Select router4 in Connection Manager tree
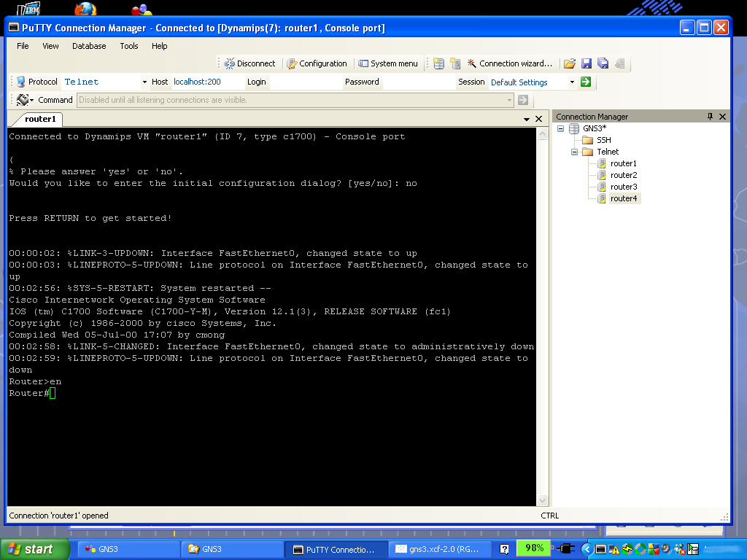Screen dimensions: 747x560 (x=624, y=198)
